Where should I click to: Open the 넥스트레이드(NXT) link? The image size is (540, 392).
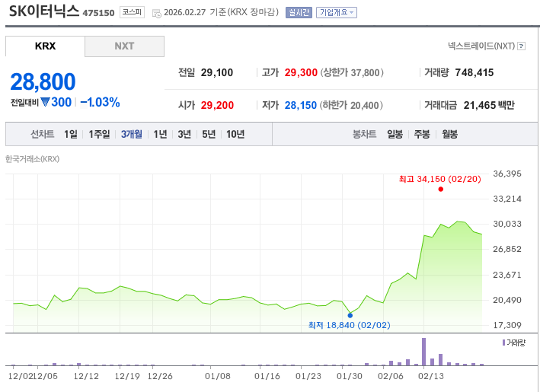(x=481, y=46)
